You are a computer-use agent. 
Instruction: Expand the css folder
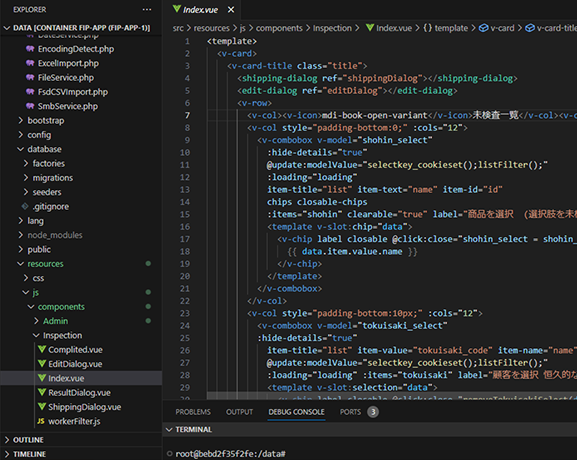click(26, 277)
